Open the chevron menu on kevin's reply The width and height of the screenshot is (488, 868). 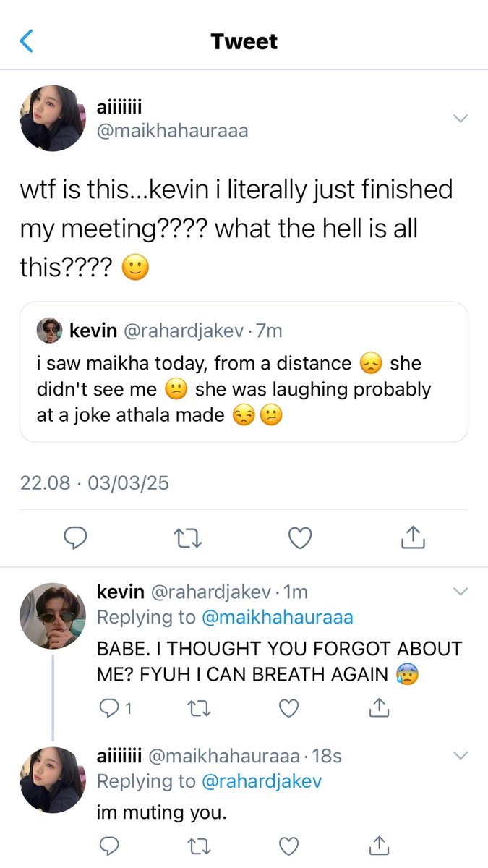461,592
